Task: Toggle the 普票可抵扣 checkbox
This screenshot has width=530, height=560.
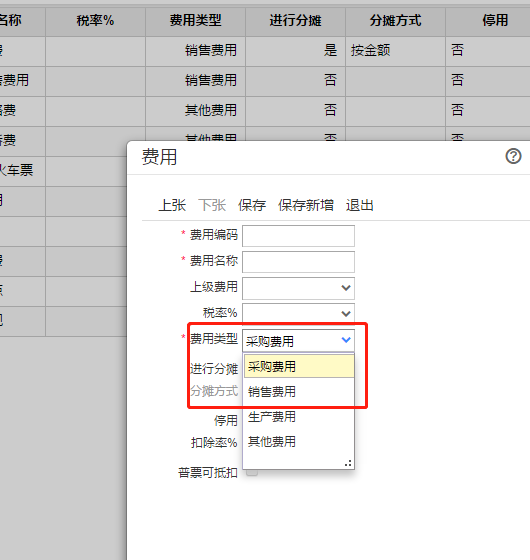Action: [252, 472]
